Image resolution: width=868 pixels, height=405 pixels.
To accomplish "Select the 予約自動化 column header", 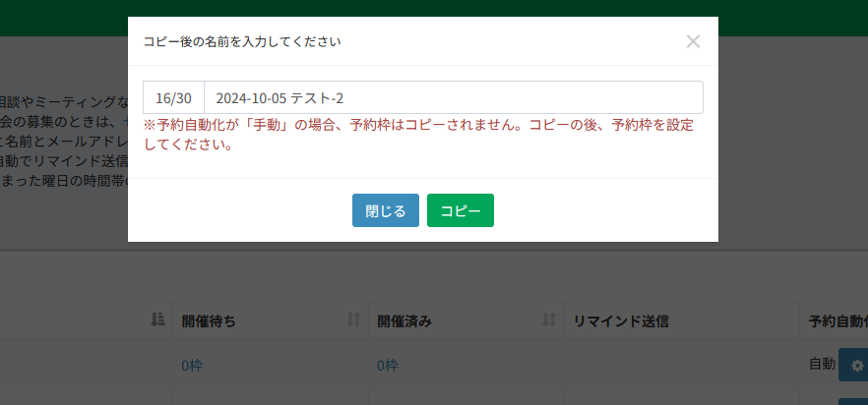I will (837, 321).
